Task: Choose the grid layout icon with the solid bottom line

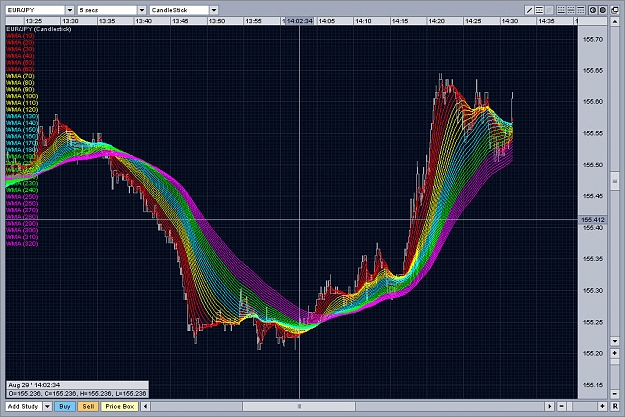Action: (561, 10)
